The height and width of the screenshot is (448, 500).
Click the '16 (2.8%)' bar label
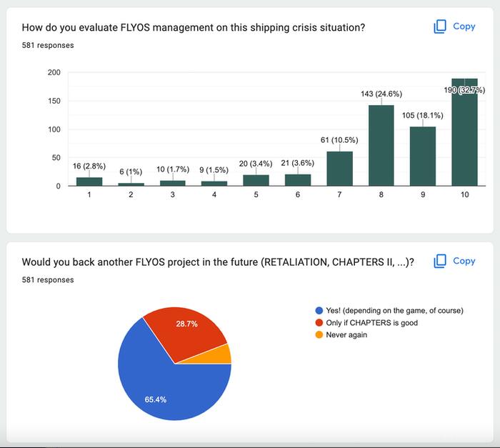89,166
